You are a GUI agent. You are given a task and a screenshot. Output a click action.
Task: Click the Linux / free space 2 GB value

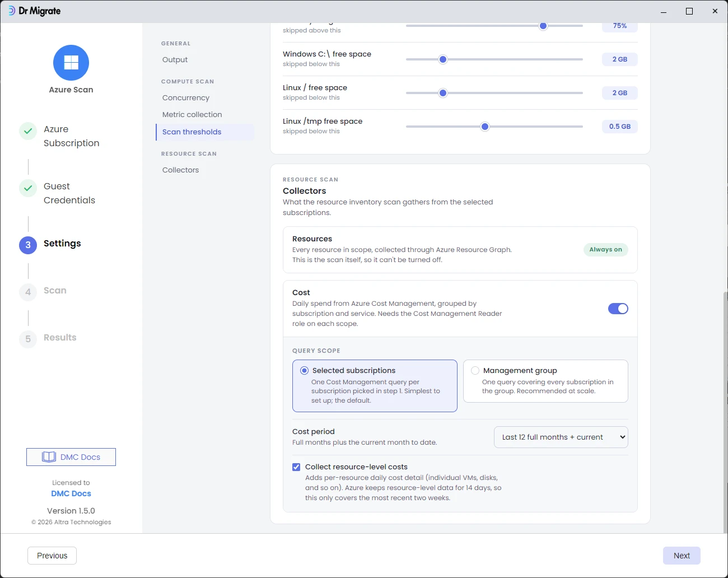click(x=620, y=93)
